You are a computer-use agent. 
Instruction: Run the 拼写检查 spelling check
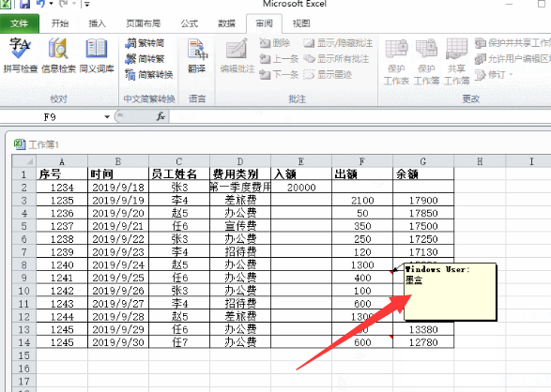(x=21, y=55)
